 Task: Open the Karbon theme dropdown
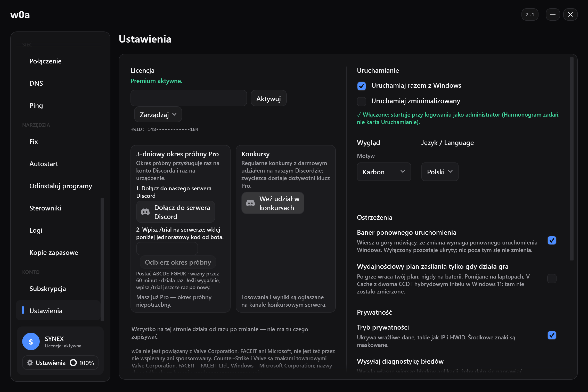point(384,172)
